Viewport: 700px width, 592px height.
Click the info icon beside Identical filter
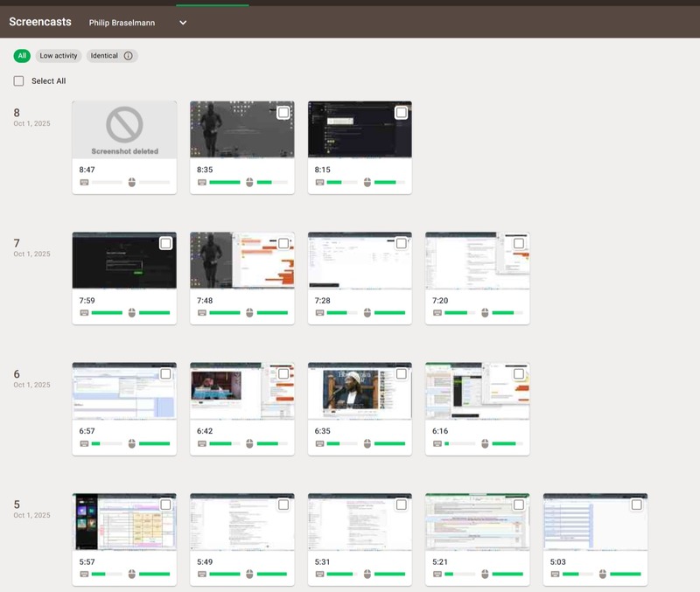(128, 56)
